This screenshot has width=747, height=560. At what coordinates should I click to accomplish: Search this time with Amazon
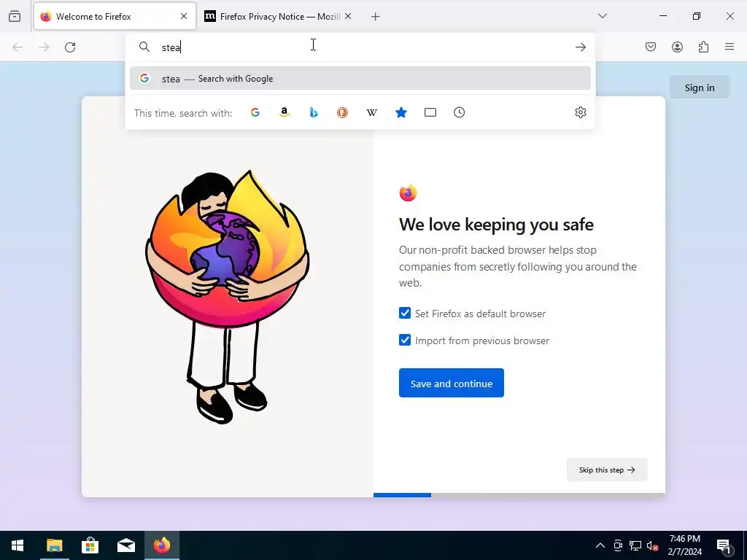[x=285, y=112]
